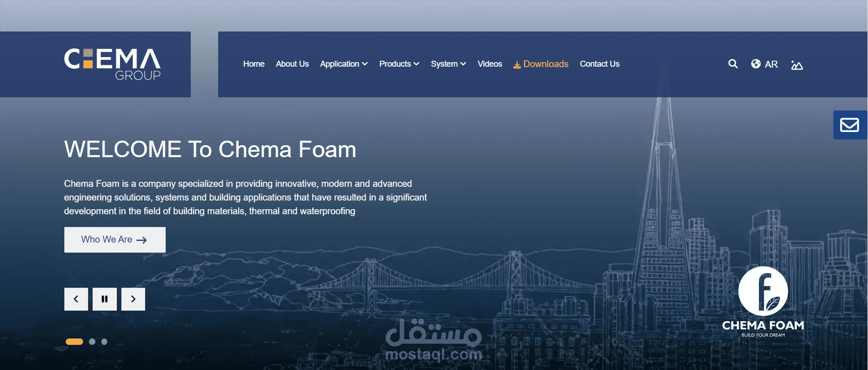Click the mountain image icon in header
Screen dimensions: 868x370
pos(797,65)
